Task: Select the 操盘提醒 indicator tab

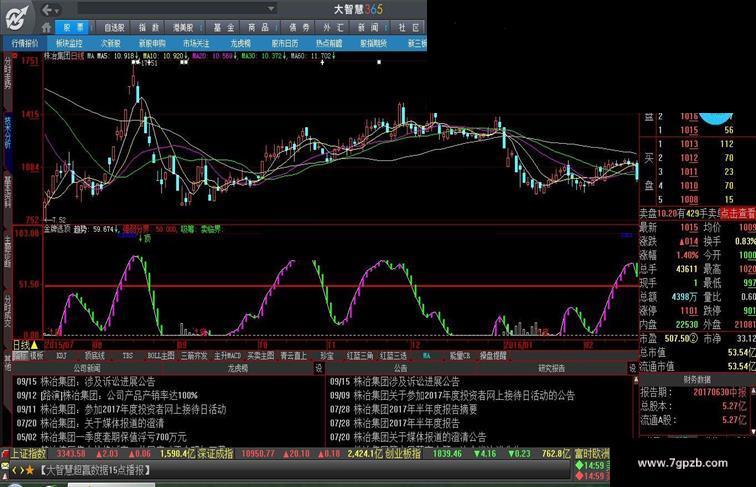Action: tap(493, 356)
